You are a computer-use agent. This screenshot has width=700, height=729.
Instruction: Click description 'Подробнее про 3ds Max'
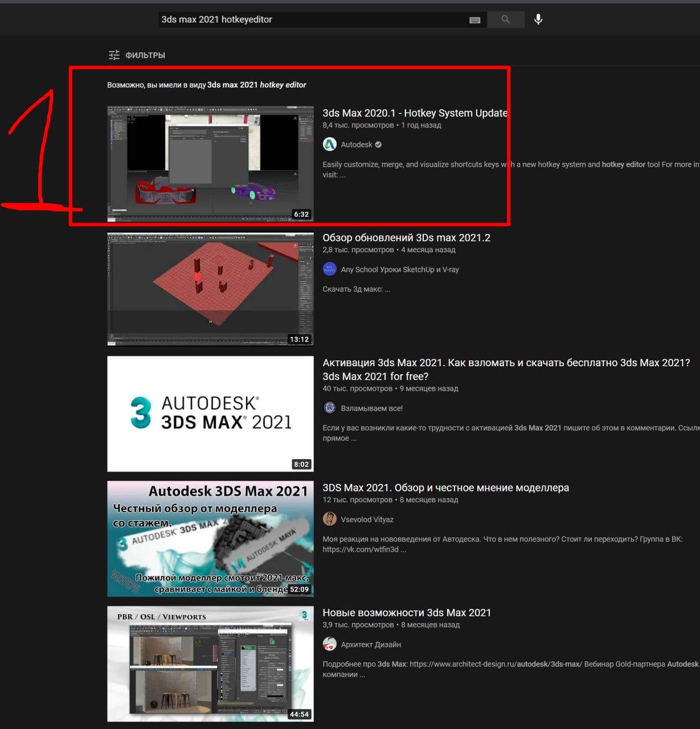pos(510,669)
